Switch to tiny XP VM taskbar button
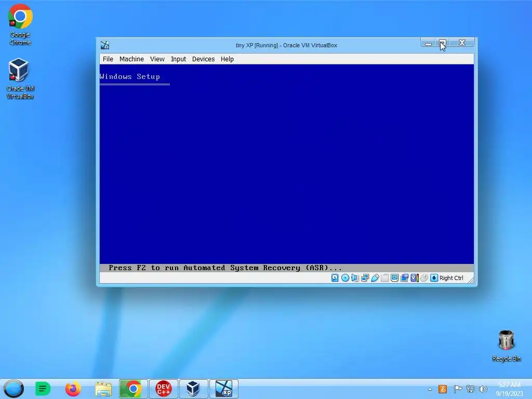532x399 pixels. click(224, 389)
